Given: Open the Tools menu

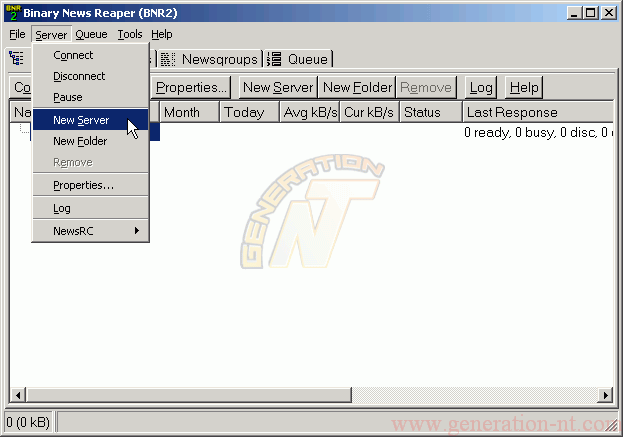Looking at the screenshot, I should coord(130,35).
